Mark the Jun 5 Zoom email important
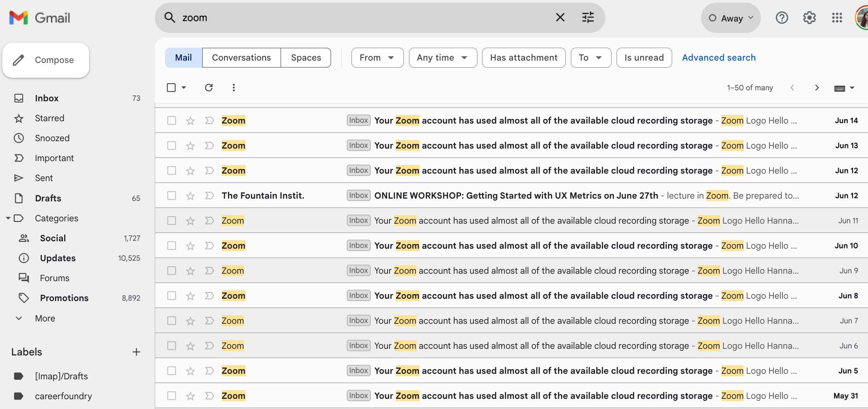Viewport: 868px width, 409px height. (209, 371)
